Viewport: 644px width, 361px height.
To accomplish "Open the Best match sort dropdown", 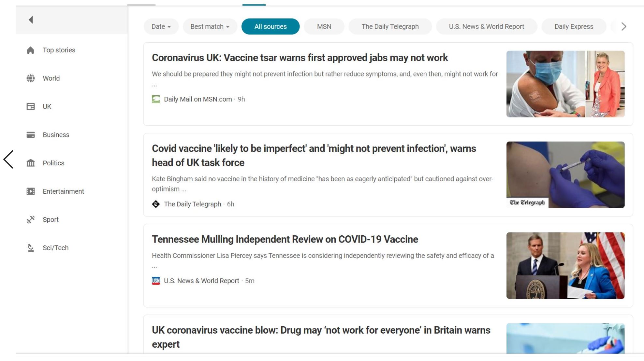I will pos(210,27).
